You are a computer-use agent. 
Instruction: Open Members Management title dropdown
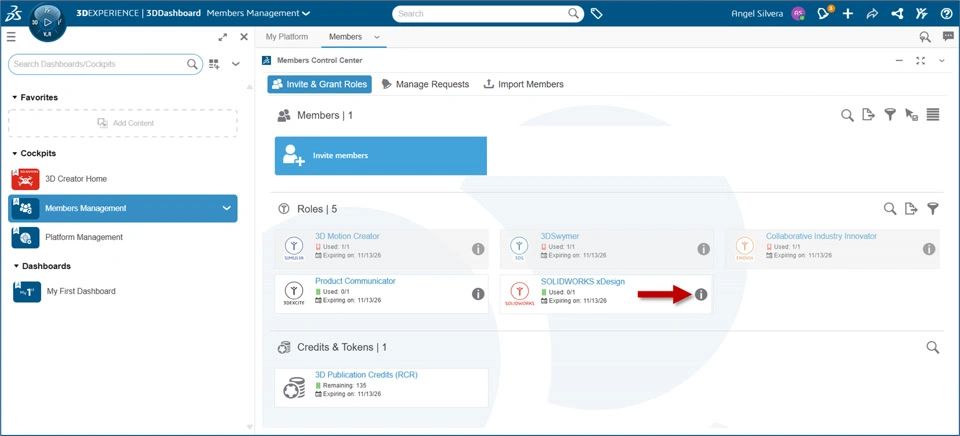[x=306, y=13]
